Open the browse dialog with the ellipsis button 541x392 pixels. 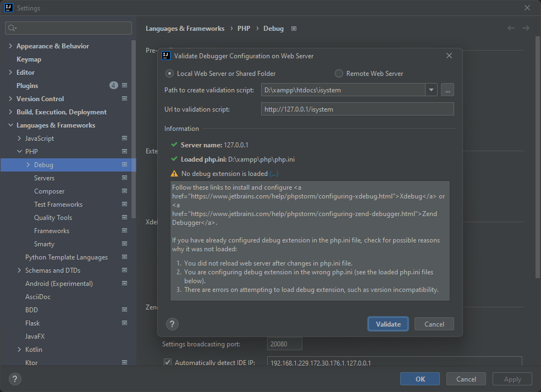pos(448,90)
